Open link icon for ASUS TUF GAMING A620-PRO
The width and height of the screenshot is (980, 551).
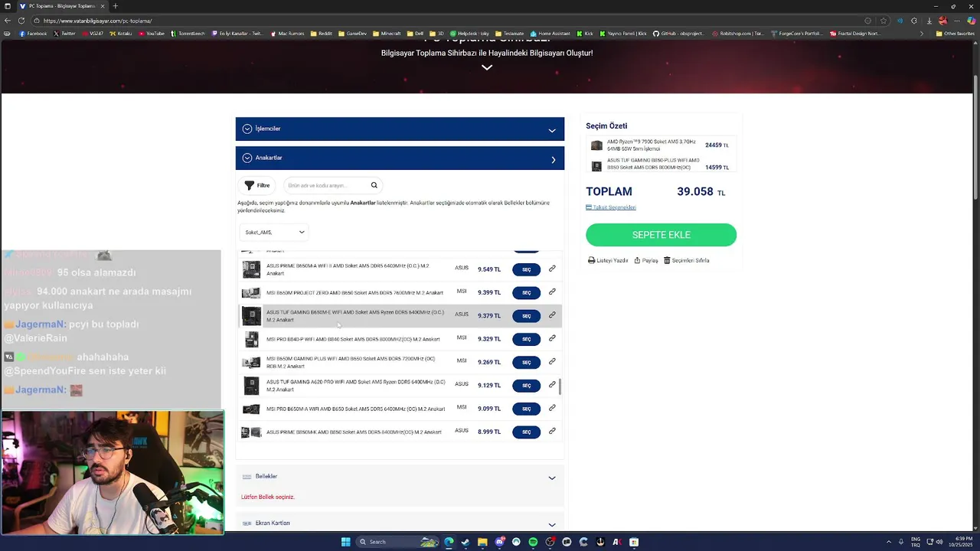point(552,384)
